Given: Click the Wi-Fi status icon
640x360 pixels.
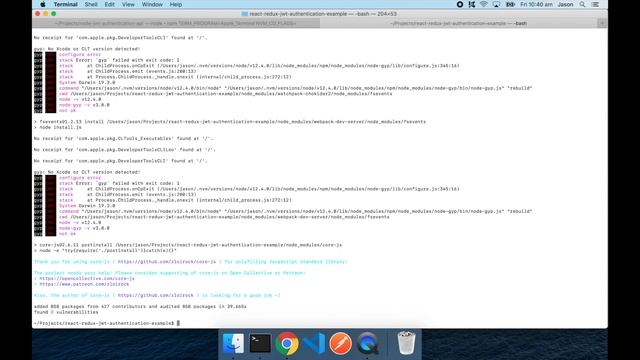Looking at the screenshot, I should click(x=484, y=4).
